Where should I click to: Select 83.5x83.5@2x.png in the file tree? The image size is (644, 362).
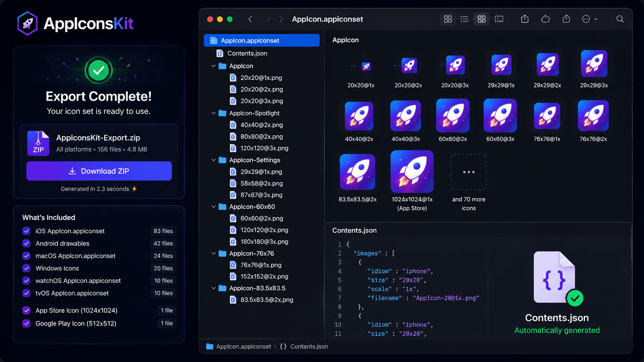click(267, 300)
